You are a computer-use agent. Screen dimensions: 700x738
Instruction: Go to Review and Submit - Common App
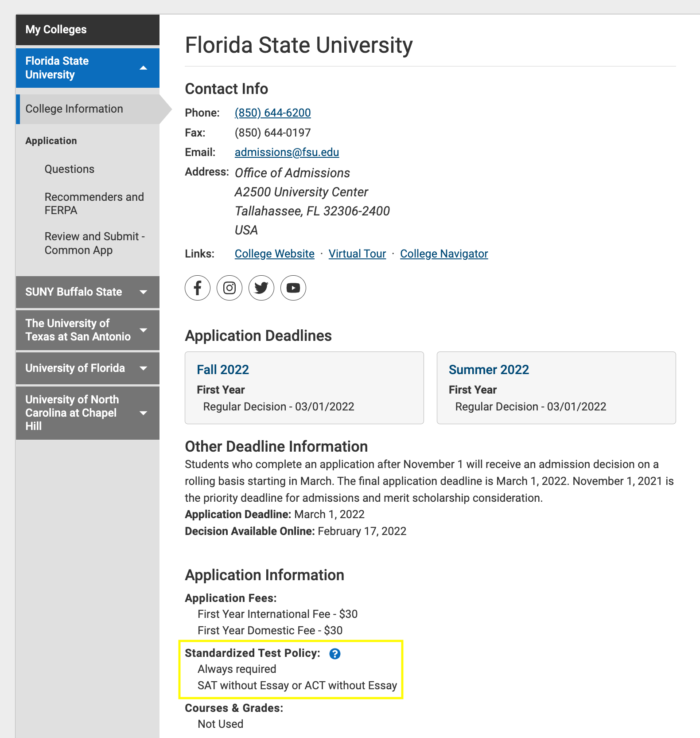click(94, 243)
